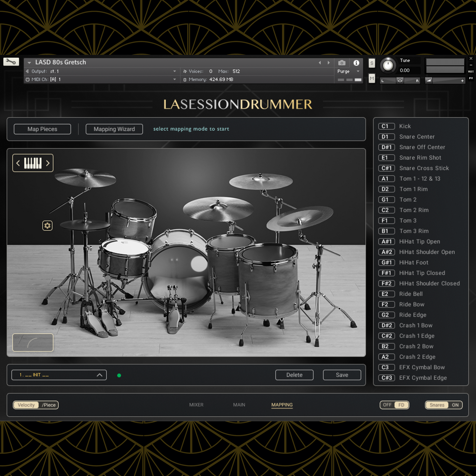Click the Mapping Wizard button

click(x=114, y=129)
